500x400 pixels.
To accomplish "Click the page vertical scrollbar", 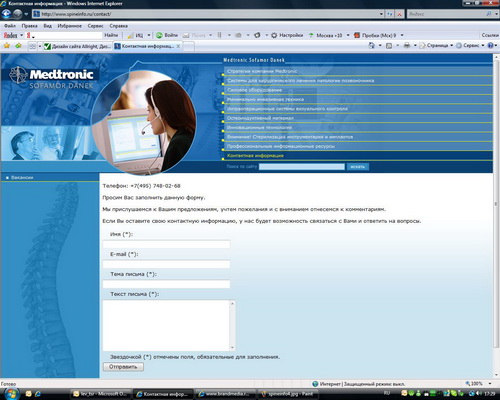I will [x=496, y=216].
